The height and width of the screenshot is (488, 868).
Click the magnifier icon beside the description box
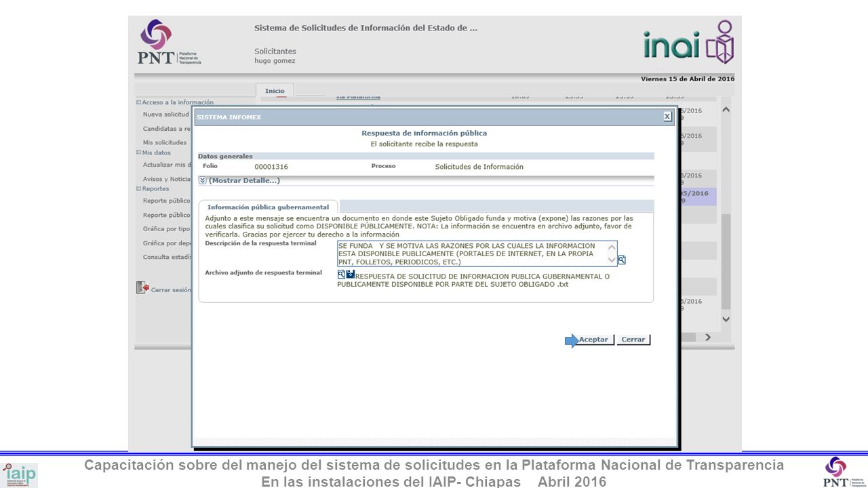click(x=622, y=260)
